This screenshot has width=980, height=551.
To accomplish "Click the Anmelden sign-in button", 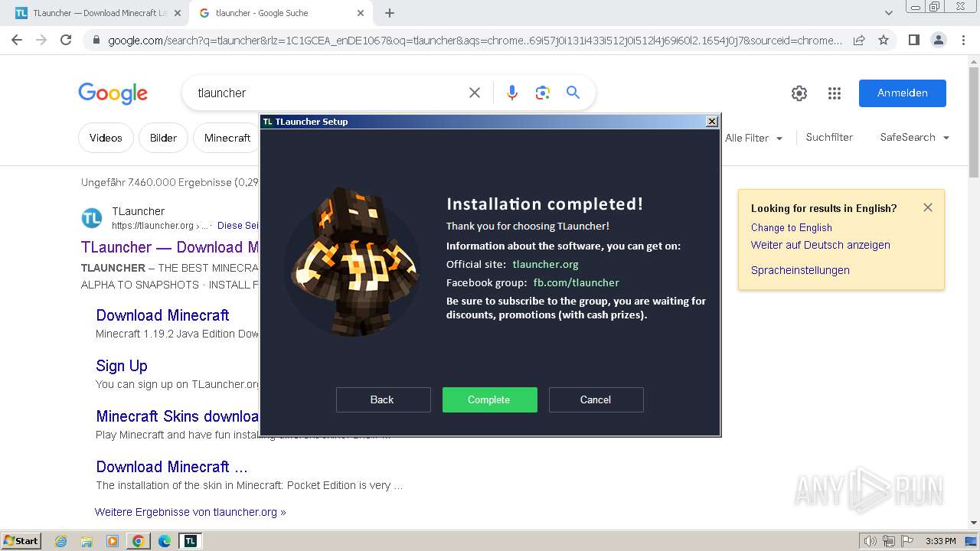I will 903,93.
